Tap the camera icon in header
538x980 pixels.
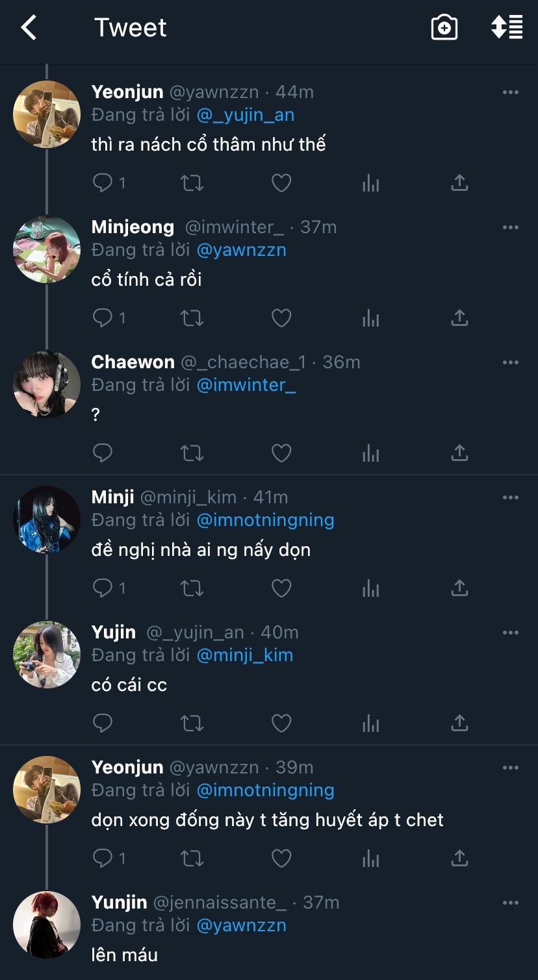click(444, 28)
